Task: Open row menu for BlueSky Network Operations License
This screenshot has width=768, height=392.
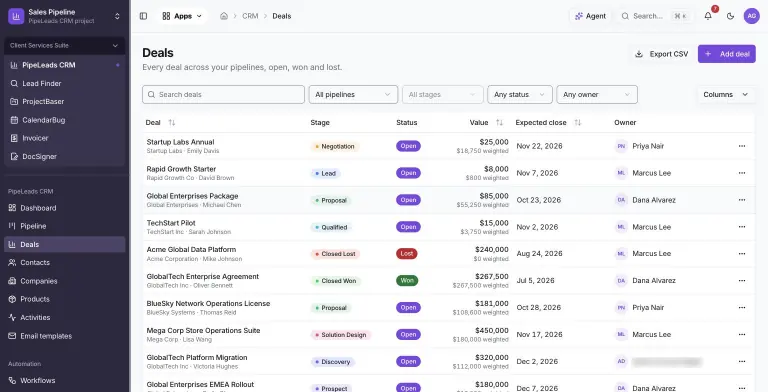Action: pyautogui.click(x=742, y=308)
